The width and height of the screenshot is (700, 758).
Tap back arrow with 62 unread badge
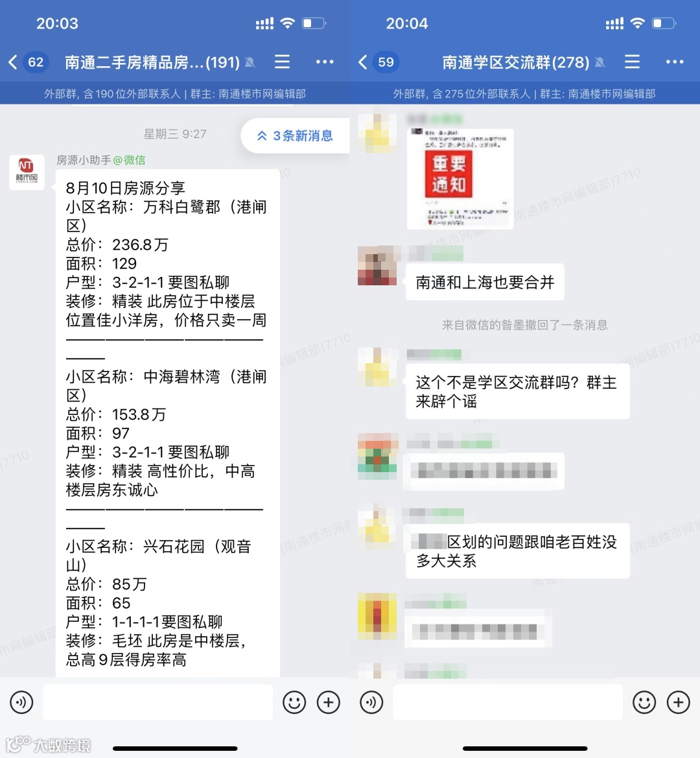click(x=28, y=62)
